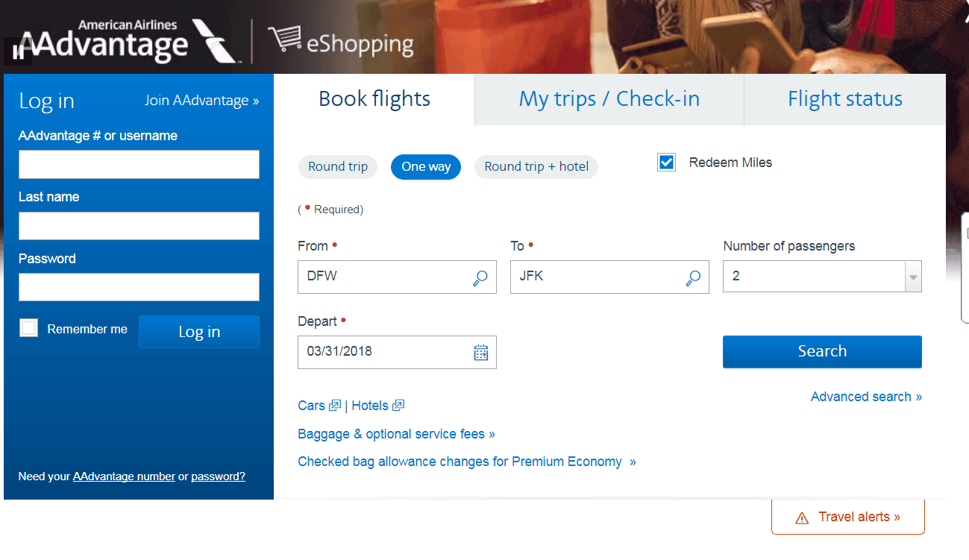
Task: Open the Join AAdvantage link
Action: 201,100
